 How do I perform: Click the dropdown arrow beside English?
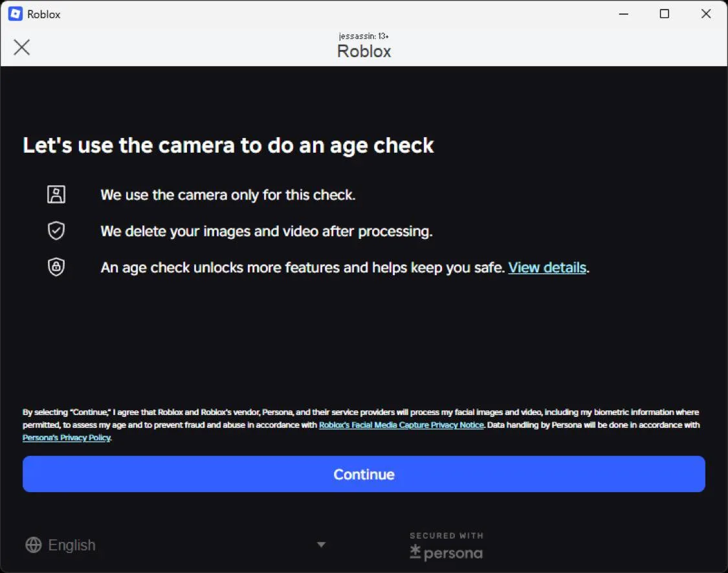point(321,545)
